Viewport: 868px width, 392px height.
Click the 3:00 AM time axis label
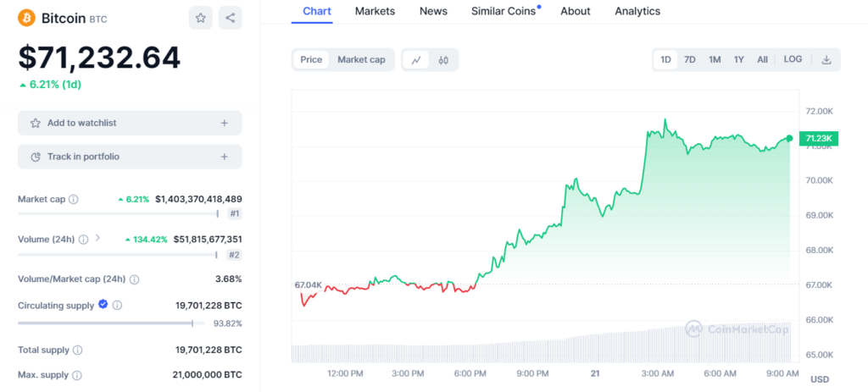pyautogui.click(x=658, y=373)
